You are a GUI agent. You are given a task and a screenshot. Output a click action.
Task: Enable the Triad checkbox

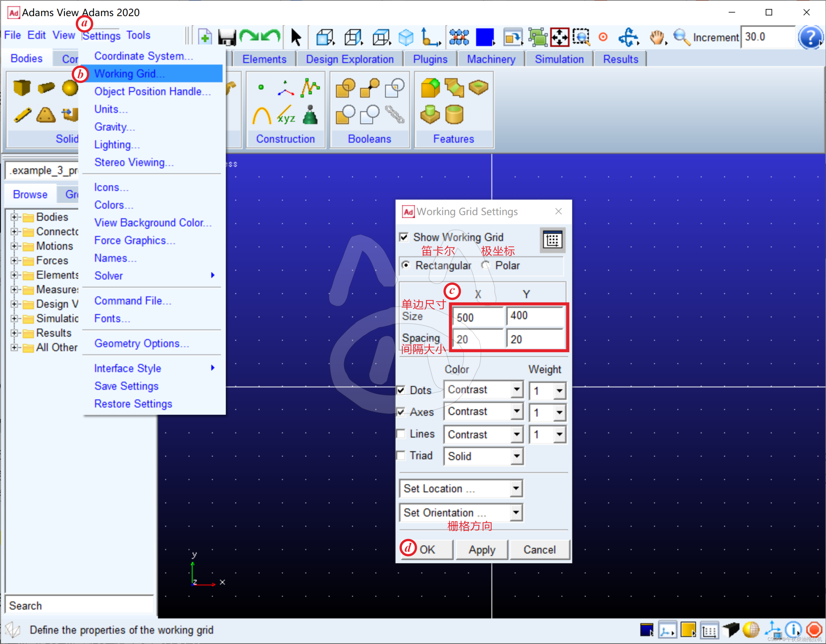[x=401, y=455]
